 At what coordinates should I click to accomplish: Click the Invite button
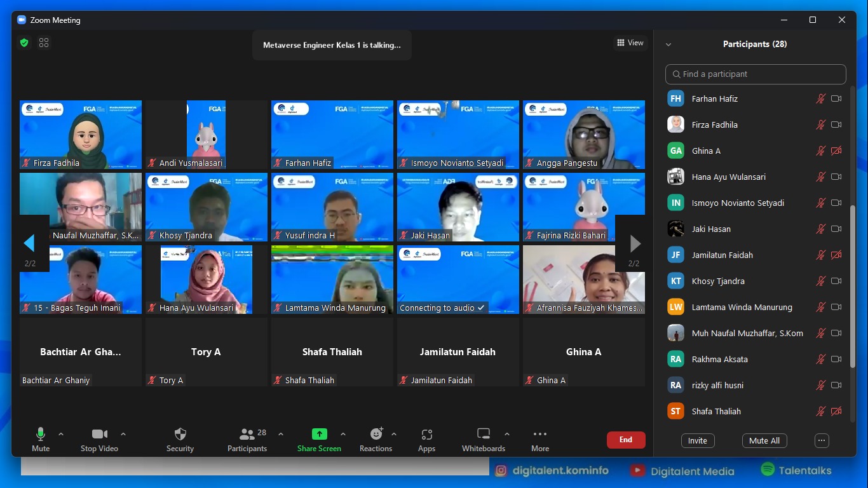(x=697, y=440)
